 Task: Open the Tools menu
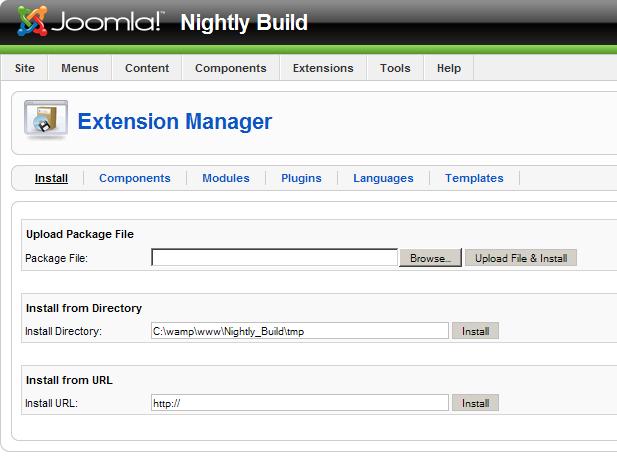395,68
